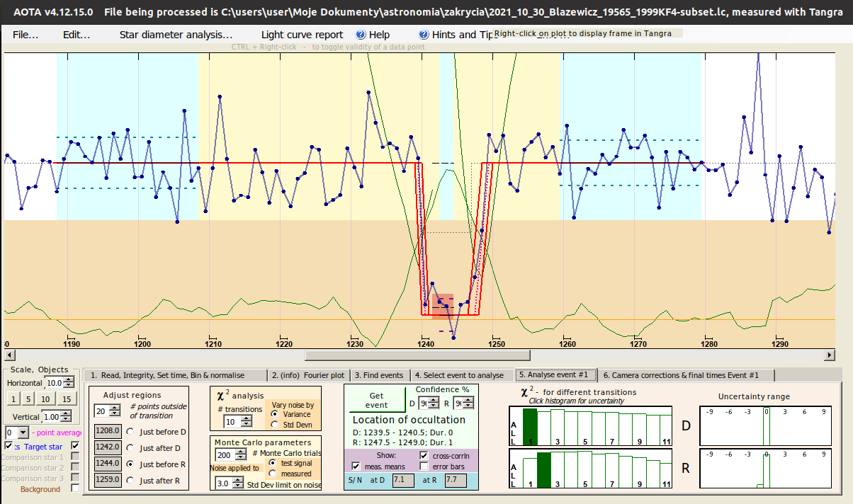853x504 pixels.
Task: Click the 1259.0 Just after R value box
Action: (108, 481)
